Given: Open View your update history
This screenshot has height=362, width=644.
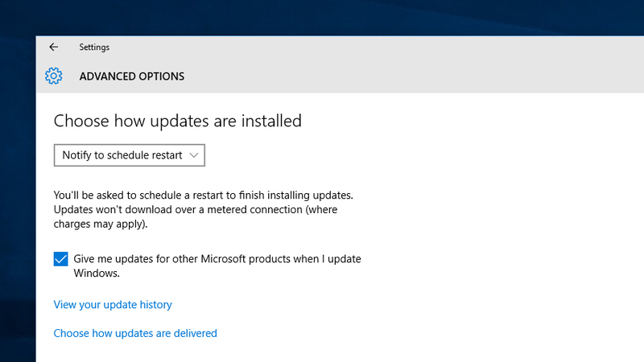Looking at the screenshot, I should point(113,305).
